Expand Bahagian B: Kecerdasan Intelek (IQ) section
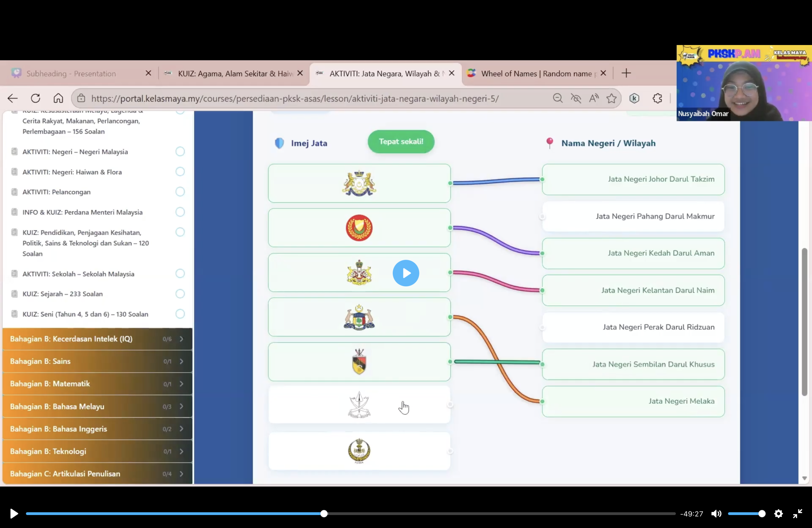 pyautogui.click(x=97, y=339)
